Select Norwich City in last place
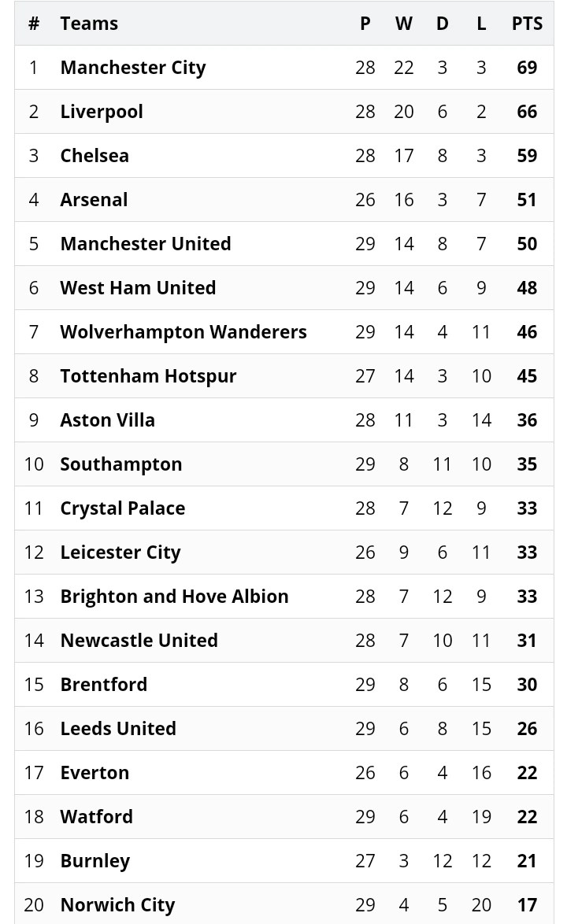567x924 pixels. pos(117,905)
